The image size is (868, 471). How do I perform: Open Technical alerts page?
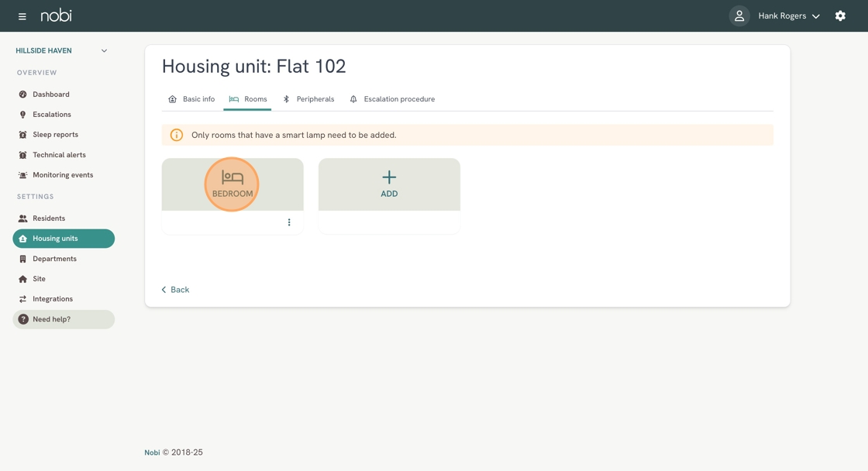tap(59, 155)
